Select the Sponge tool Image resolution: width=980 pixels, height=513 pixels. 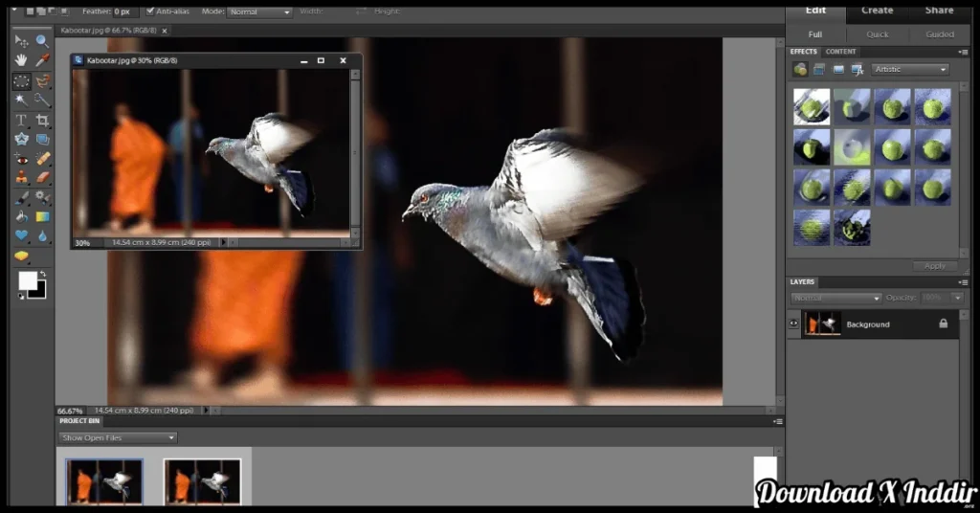coord(21,256)
